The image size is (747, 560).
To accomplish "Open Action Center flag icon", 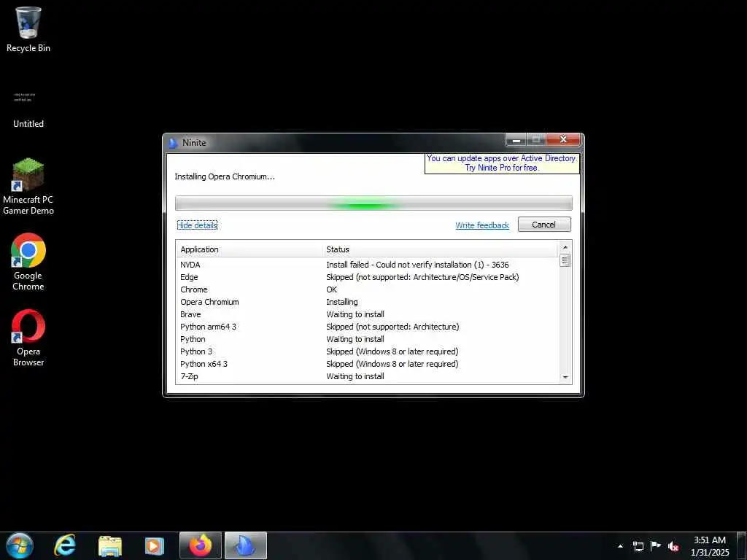I will click(656, 545).
